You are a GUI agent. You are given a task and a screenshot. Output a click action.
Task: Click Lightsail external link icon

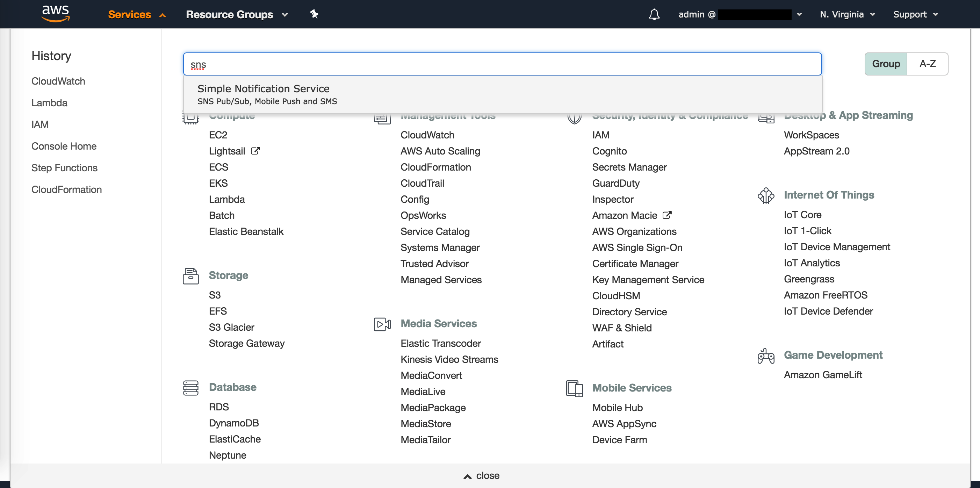[255, 151]
